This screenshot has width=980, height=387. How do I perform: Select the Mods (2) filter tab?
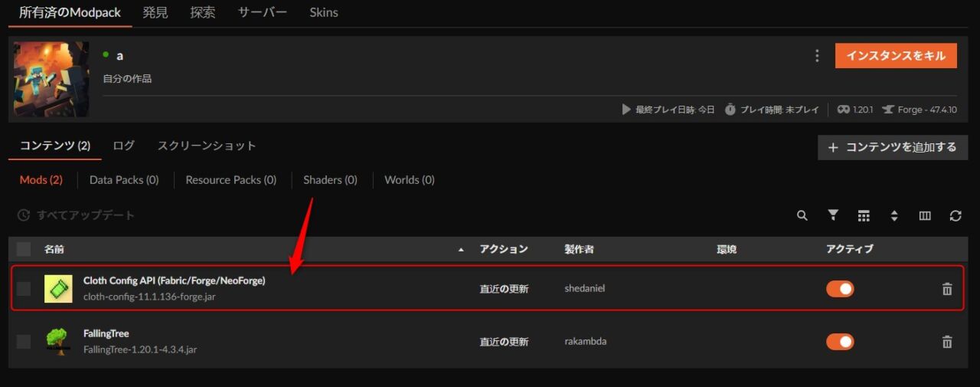pos(41,180)
